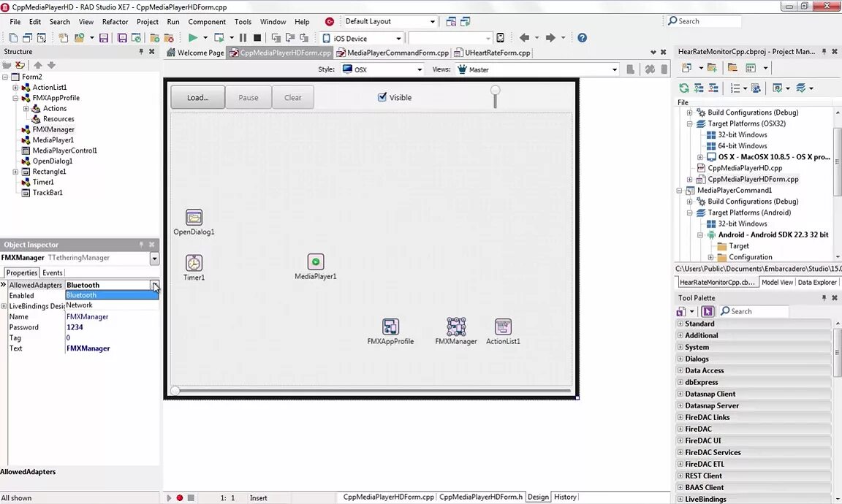Pin the Object Inspector panel
The width and height of the screenshot is (842, 504).
coord(141,244)
